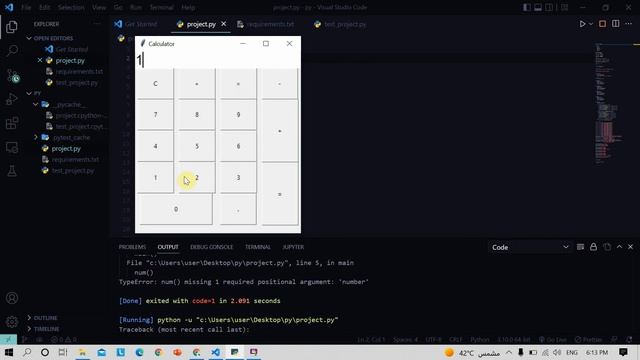Open the Manage gear in activity bar

tap(12, 322)
